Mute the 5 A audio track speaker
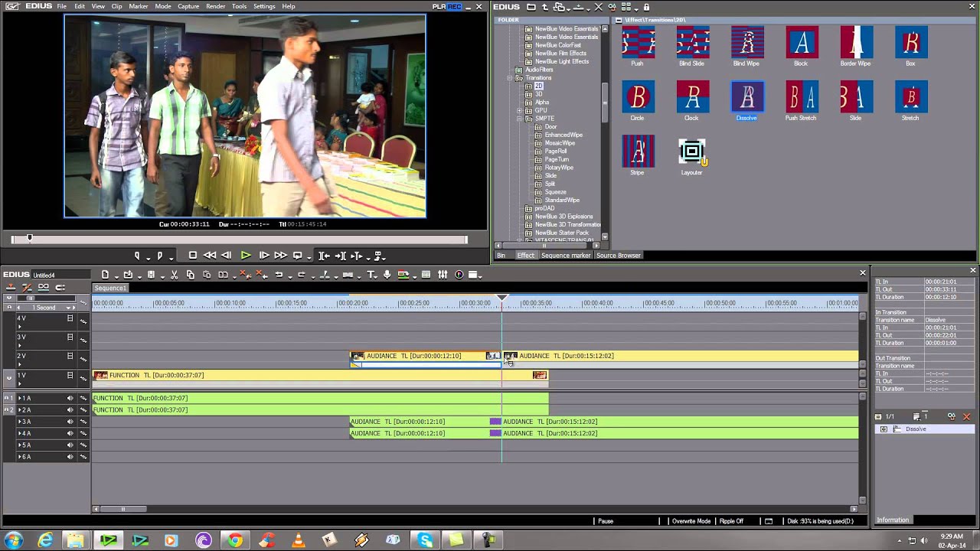980x551 pixels. click(70, 445)
